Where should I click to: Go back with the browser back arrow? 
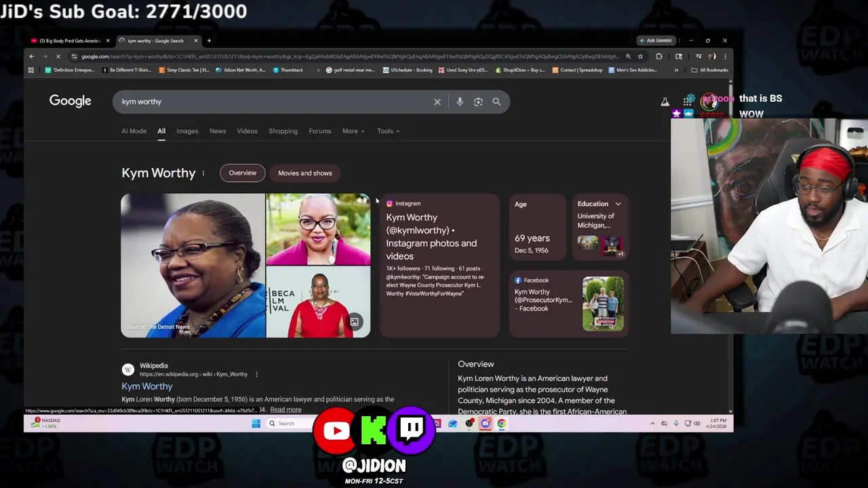point(31,56)
